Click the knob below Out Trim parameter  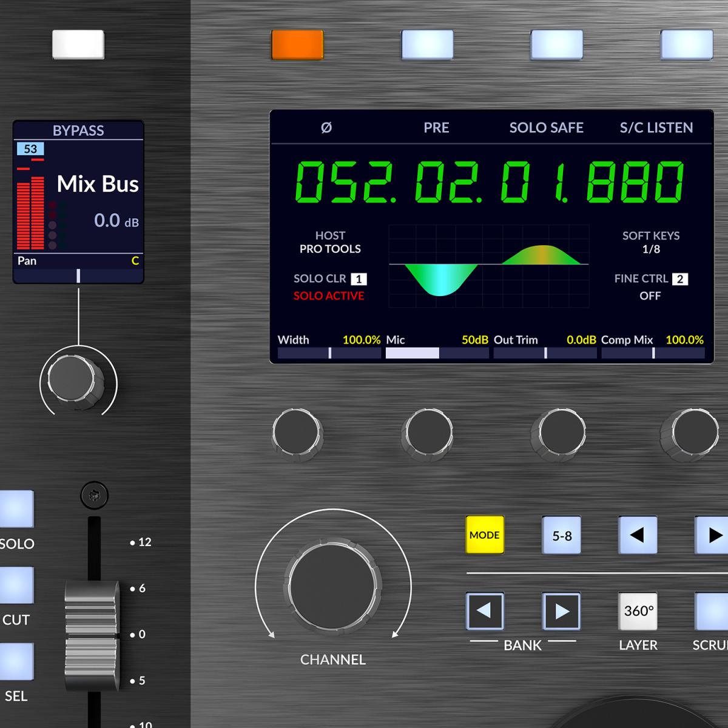(x=558, y=433)
